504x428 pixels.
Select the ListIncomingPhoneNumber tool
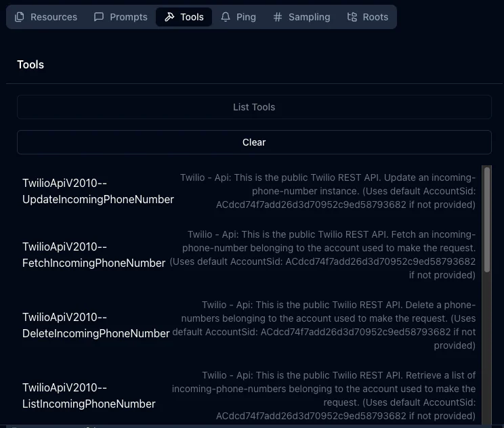tap(89, 395)
